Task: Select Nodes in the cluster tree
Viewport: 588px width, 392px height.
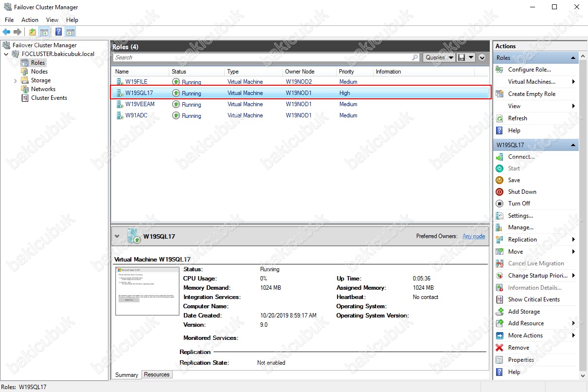Action: (39, 72)
